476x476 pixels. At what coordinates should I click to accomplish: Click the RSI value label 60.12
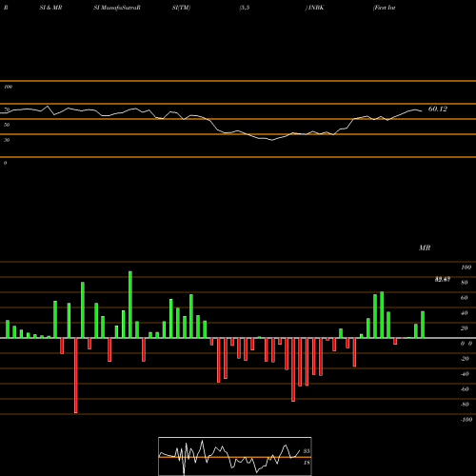438,109
